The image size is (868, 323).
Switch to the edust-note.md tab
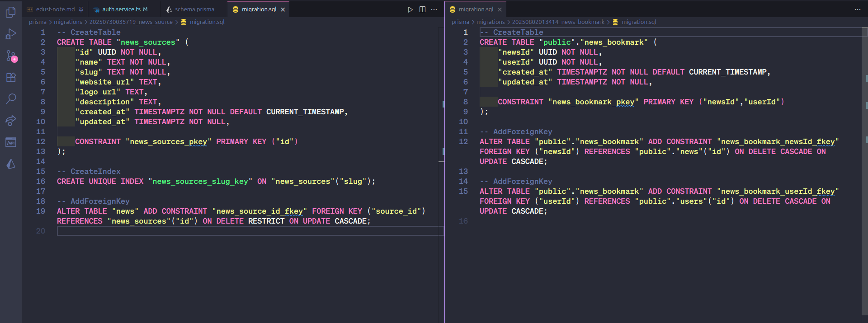55,9
